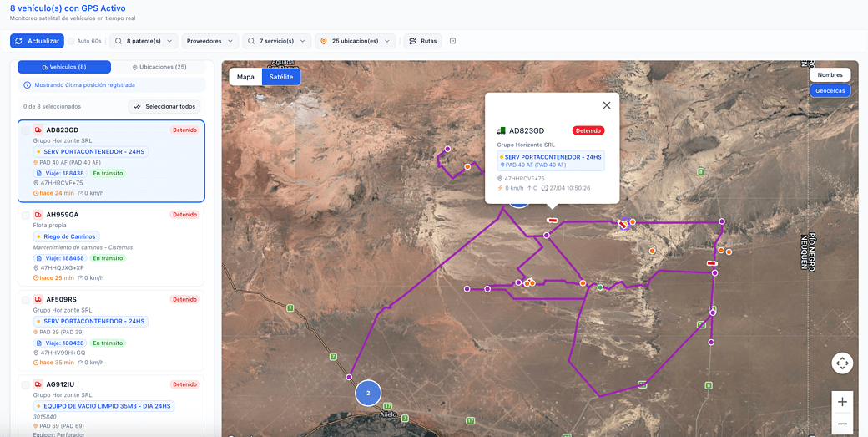Click EQUIPO DE VACIO LIMPIO 35M3 tag
This screenshot has width=868, height=437.
tap(104, 406)
